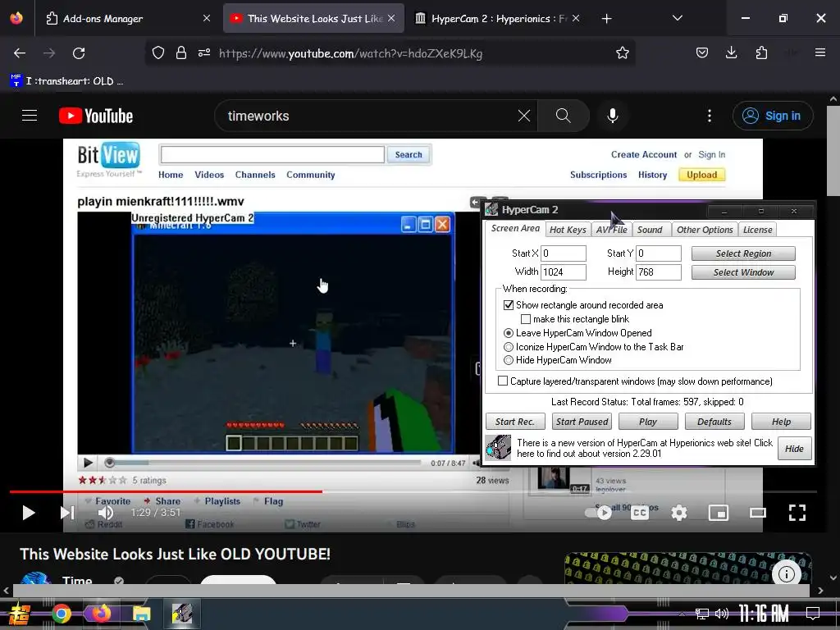Toggle YouTube autoplay switch
This screenshot has width=840, height=630.
pyautogui.click(x=598, y=513)
